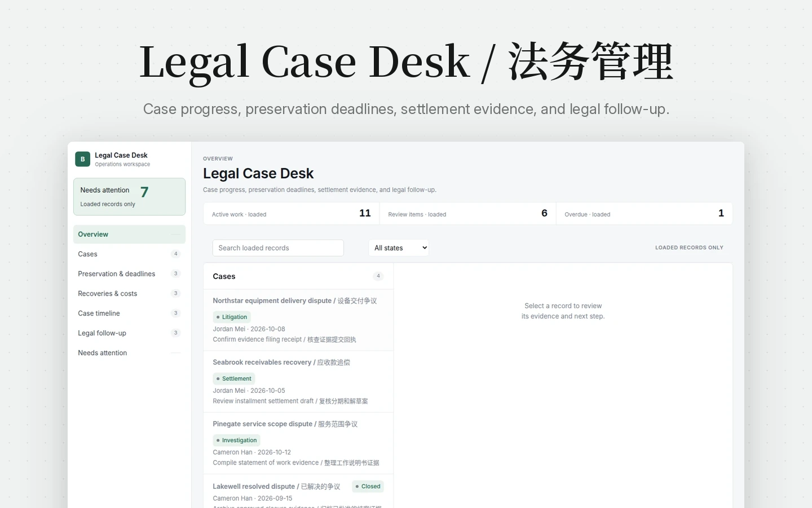Click the LOADED RECORDS ONLY label
Image resolution: width=812 pixels, height=508 pixels.
click(x=689, y=248)
